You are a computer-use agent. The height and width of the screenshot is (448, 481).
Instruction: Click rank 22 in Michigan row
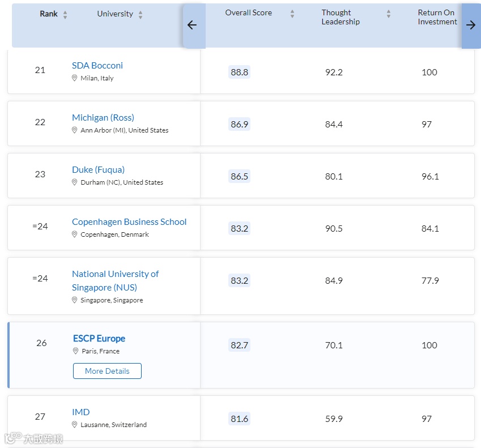point(40,122)
